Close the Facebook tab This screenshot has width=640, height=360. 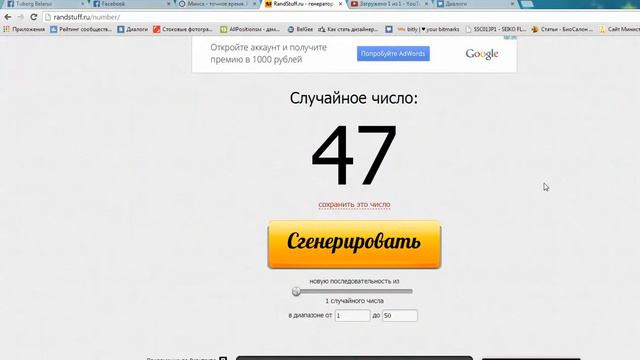pos(169,4)
